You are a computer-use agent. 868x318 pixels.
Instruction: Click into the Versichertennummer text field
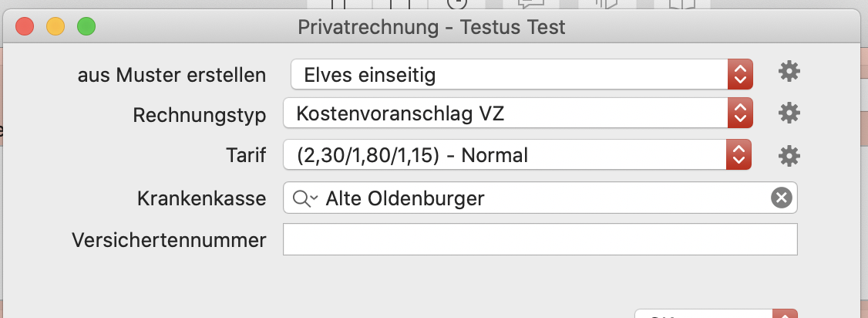(540, 239)
